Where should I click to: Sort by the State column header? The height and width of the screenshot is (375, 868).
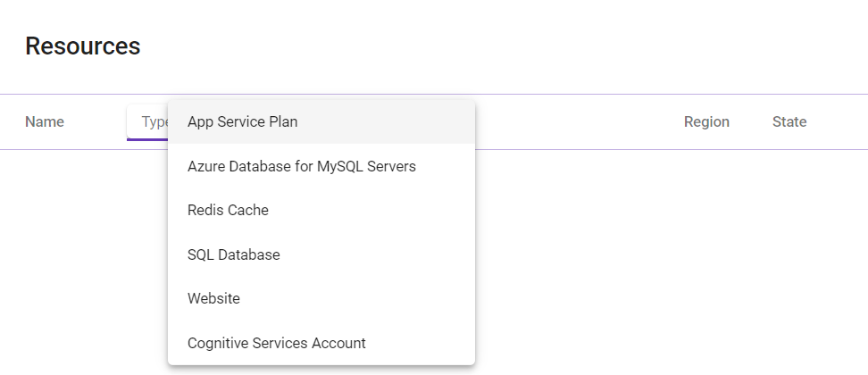(789, 122)
